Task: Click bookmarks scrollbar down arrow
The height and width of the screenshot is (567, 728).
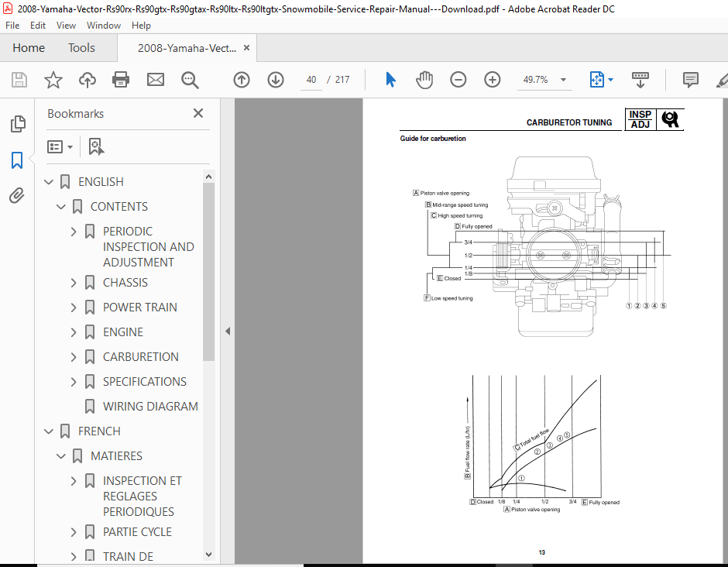Action: click(208, 555)
